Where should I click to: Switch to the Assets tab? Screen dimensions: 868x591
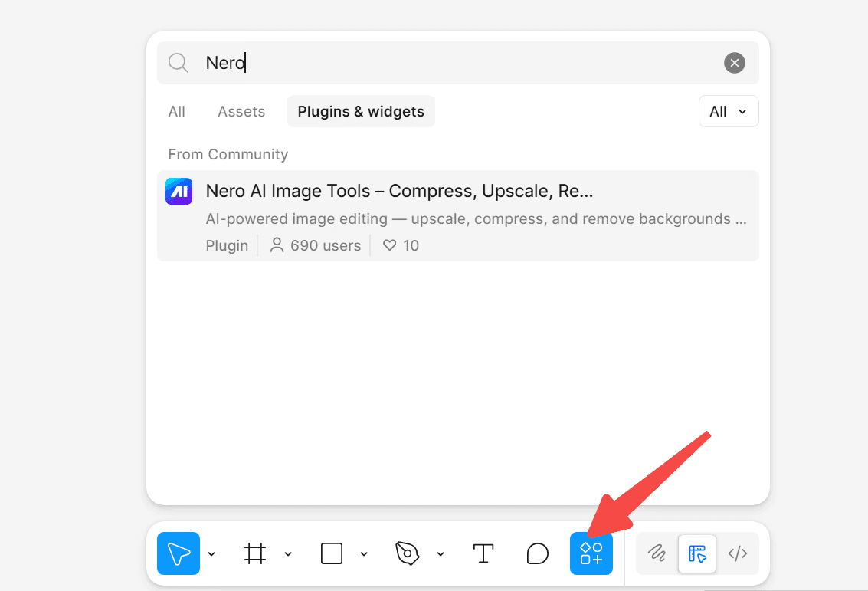point(241,111)
